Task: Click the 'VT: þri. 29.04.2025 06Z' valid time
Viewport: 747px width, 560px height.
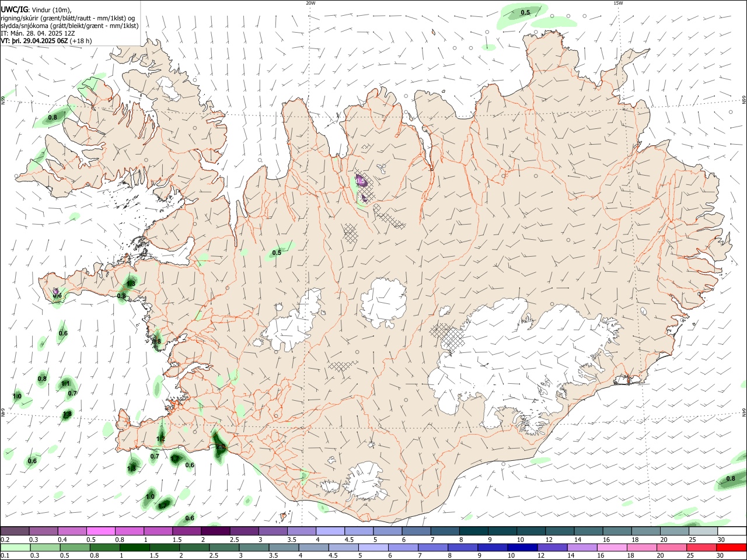Action: (x=34, y=41)
